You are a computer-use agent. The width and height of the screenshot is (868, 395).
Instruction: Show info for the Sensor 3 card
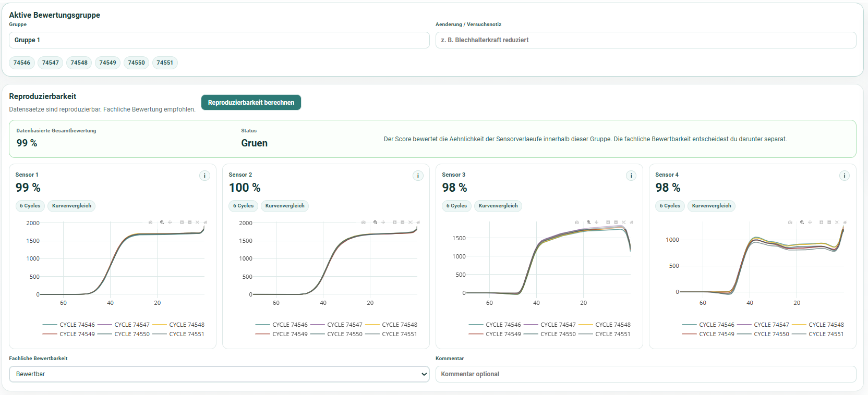tap(631, 176)
